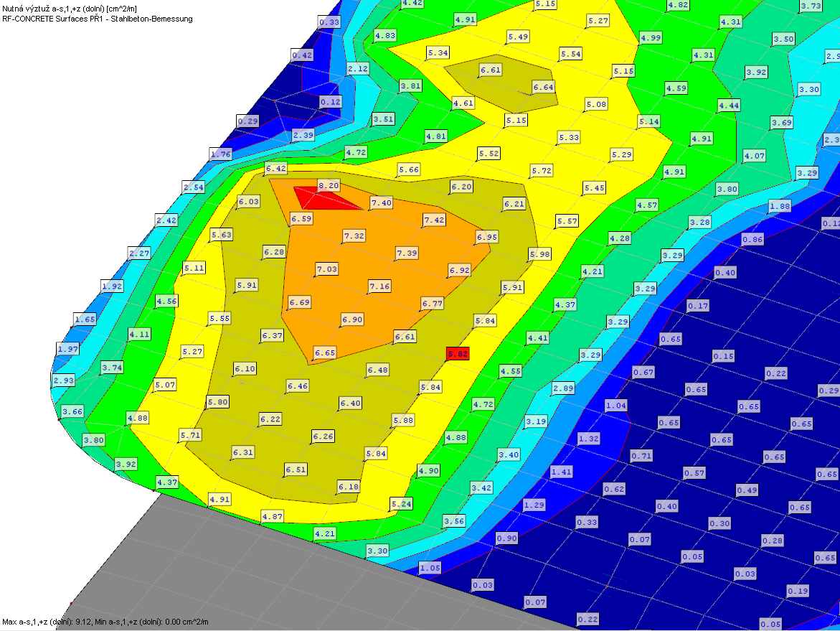840x631 pixels.
Task: Click the 5.24 value label
Action: [401, 504]
